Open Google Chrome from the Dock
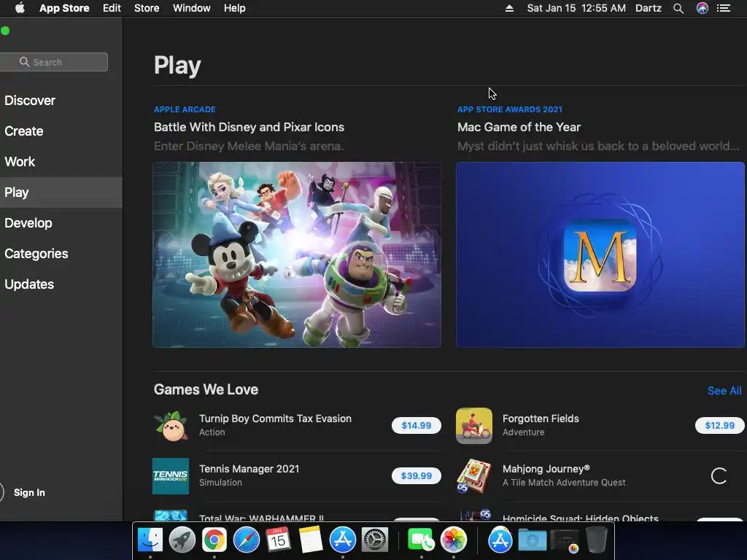This screenshot has height=560, width=747. tap(214, 540)
